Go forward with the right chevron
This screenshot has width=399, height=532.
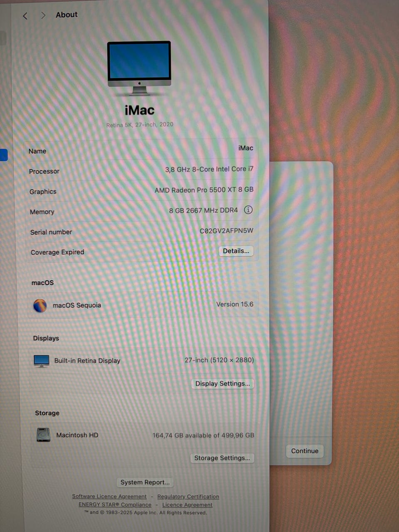[x=43, y=15]
